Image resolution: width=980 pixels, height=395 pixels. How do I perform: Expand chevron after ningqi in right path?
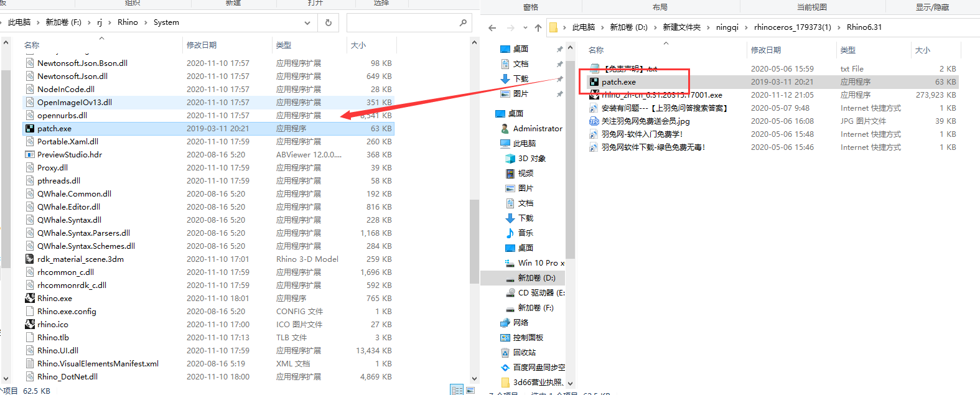click(x=746, y=27)
